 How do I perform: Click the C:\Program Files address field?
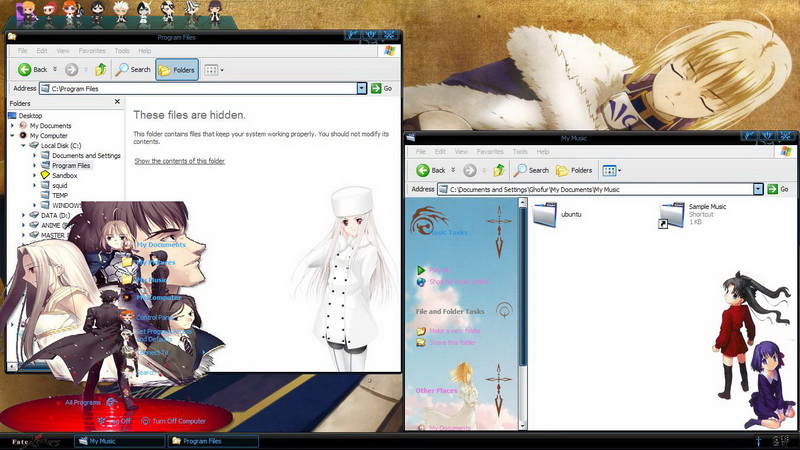(x=198, y=88)
